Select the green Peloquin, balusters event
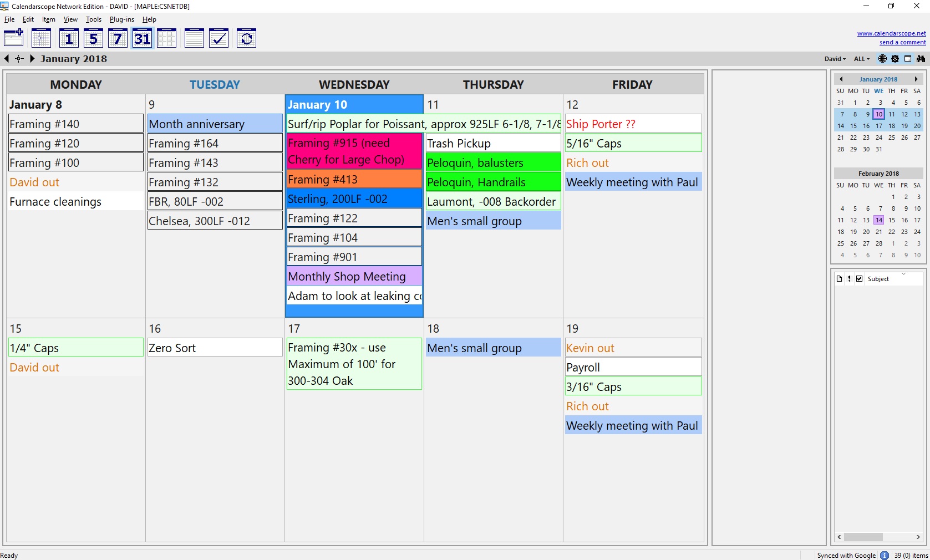The height and width of the screenshot is (560, 930). pyautogui.click(x=493, y=162)
